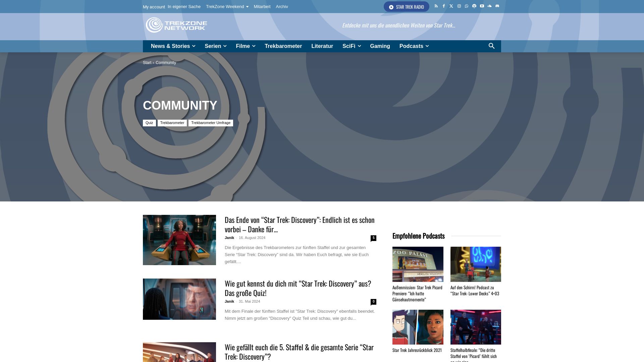The width and height of the screenshot is (644, 362).
Task: Click author Janik on 31. Mai article
Action: (x=229, y=301)
